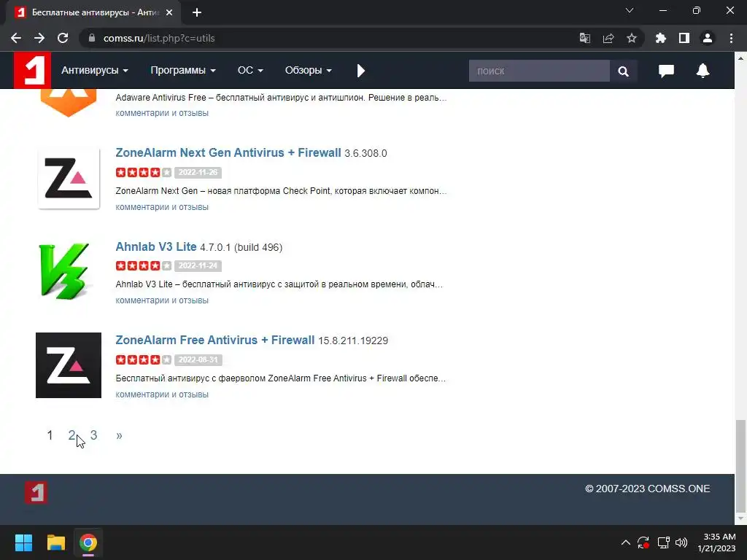
Task: Reload the page with refresh icon
Action: click(x=63, y=38)
